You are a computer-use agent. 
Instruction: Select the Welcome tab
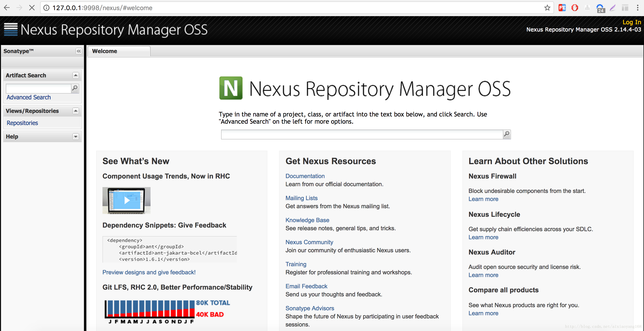[x=104, y=51]
